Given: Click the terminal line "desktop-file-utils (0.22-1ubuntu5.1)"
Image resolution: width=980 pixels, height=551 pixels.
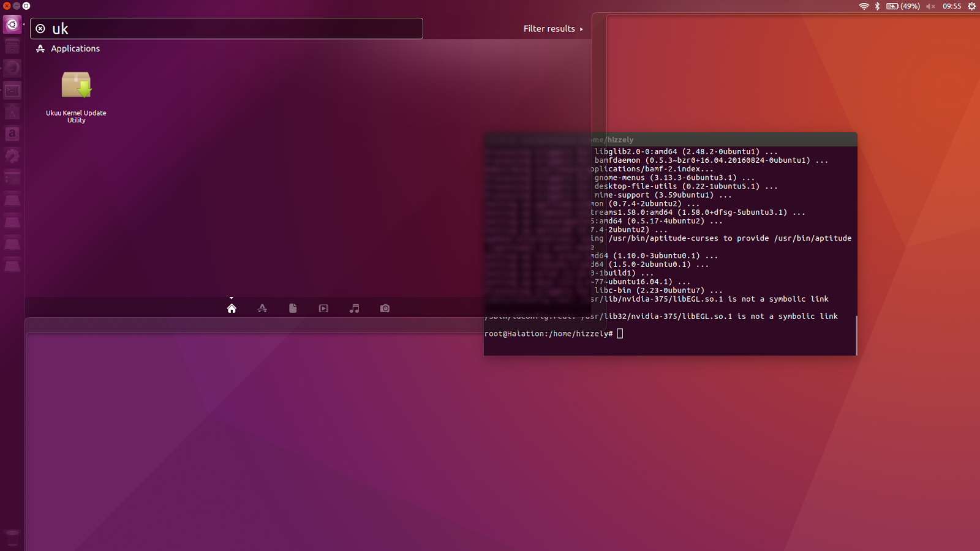Looking at the screenshot, I should coord(686,186).
